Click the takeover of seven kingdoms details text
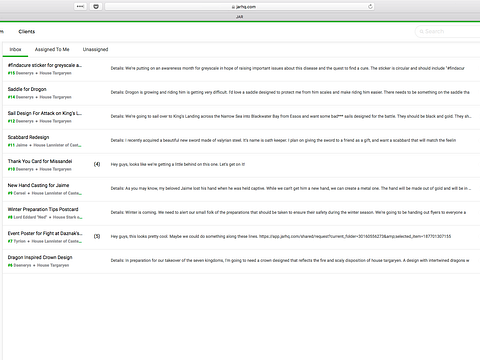Screen dimensions: 480x360 [290, 260]
